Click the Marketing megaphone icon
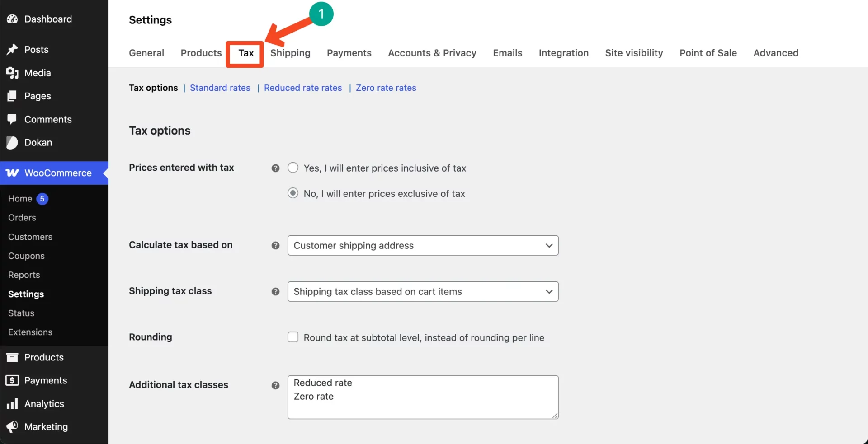 click(x=12, y=427)
